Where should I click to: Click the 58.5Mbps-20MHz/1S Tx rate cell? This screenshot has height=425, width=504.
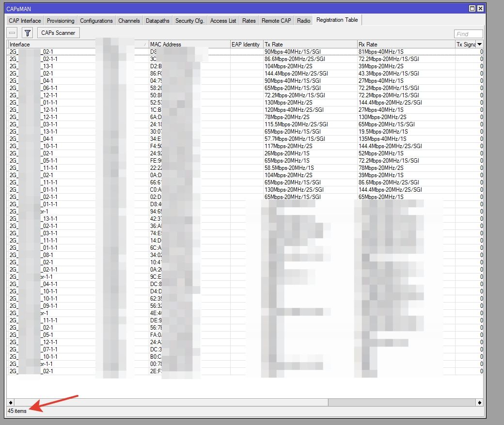[289, 168]
